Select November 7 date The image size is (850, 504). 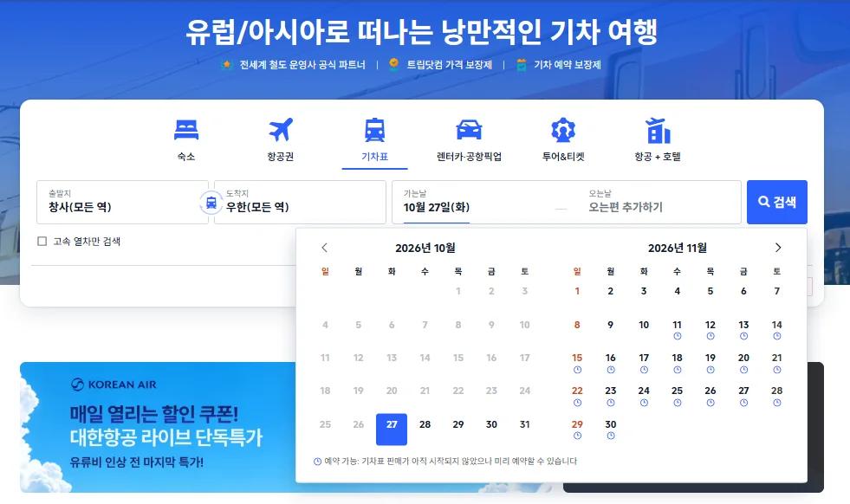pos(777,292)
